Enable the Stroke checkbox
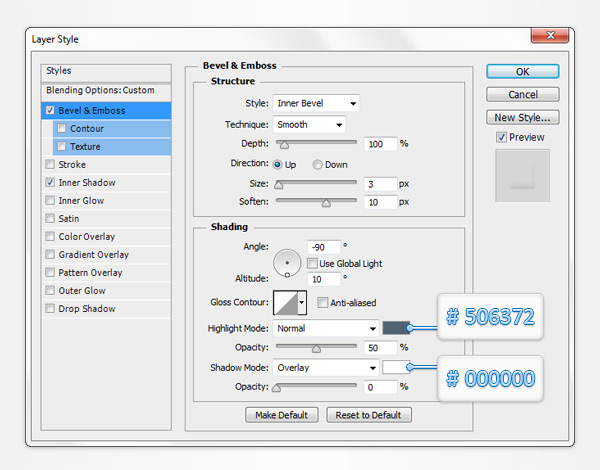Screen dimensions: 600x470 tap(50, 165)
